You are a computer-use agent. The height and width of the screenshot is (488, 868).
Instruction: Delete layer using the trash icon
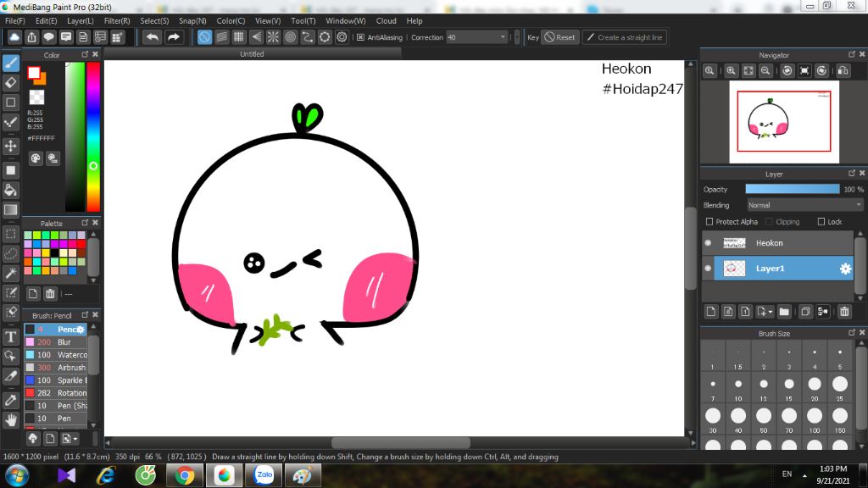coord(844,312)
